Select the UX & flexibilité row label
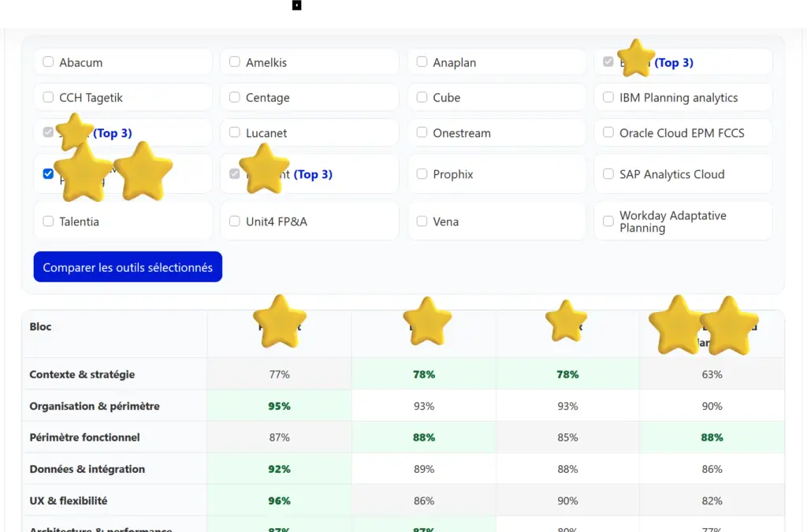This screenshot has height=532, width=807. click(x=69, y=500)
